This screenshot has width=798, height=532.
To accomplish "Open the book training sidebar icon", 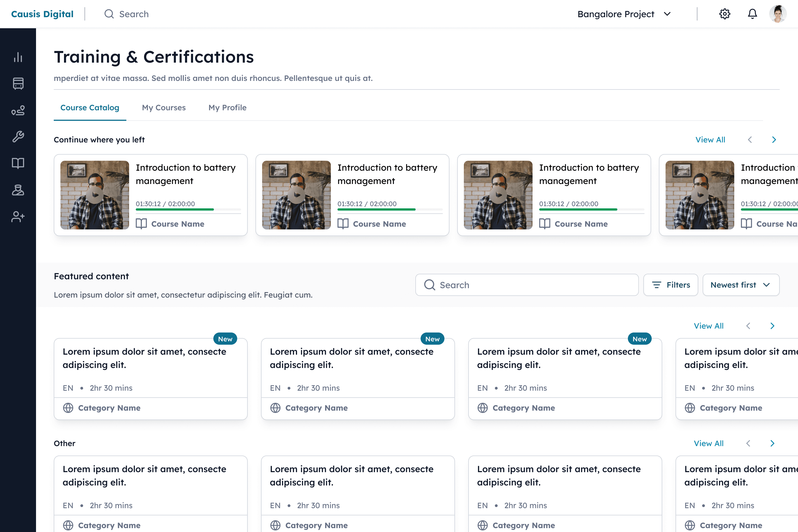I will (18, 163).
